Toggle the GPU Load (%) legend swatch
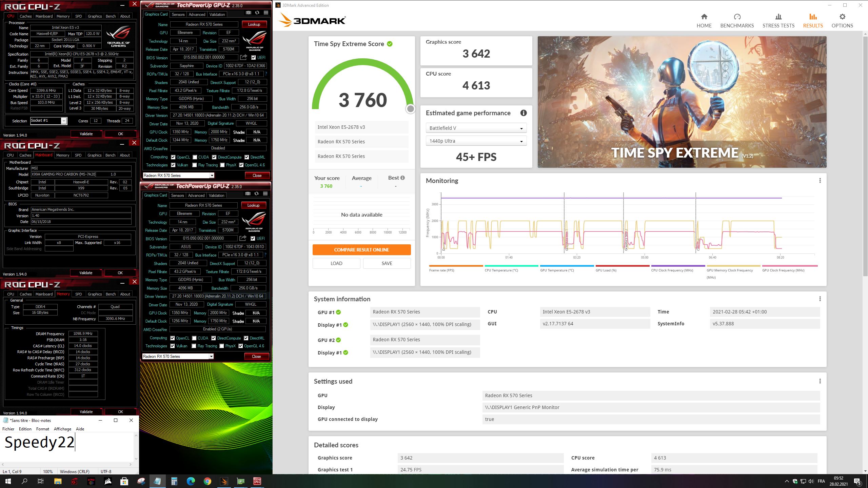This screenshot has height=488, width=868. pyautogui.click(x=623, y=266)
